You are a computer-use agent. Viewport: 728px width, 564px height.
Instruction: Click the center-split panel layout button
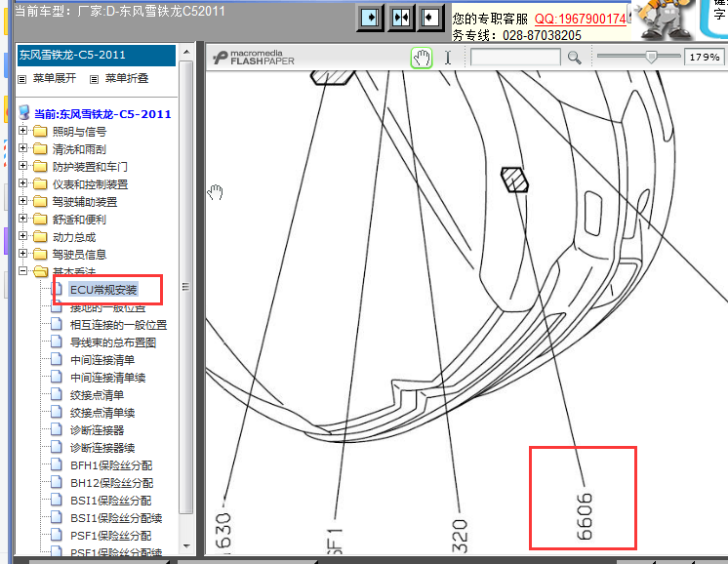click(401, 18)
